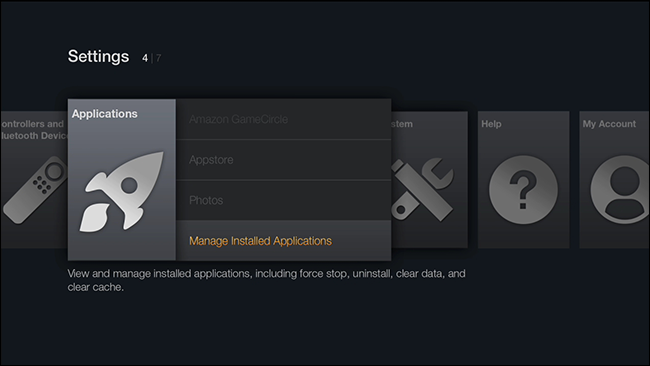The height and width of the screenshot is (366, 650).
Task: Click the Help tile label
Action: 491,124
